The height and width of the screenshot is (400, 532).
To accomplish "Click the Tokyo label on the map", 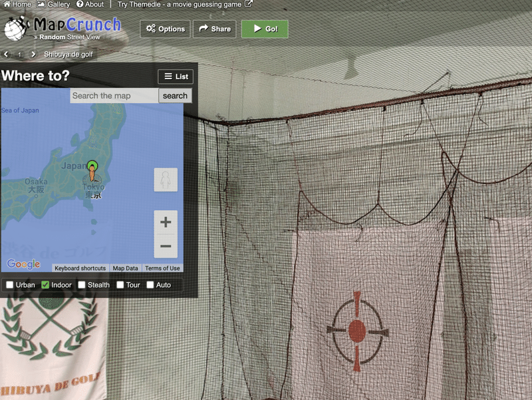I will (94, 191).
